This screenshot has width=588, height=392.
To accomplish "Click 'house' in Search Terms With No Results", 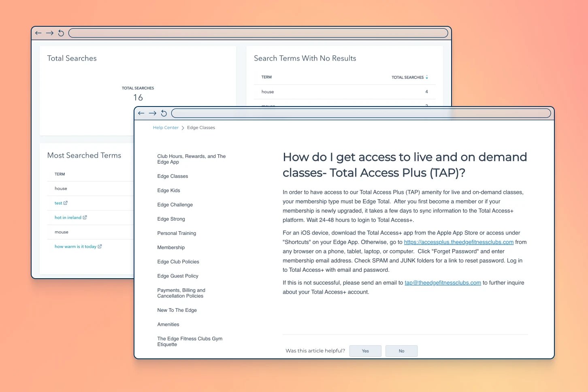I will pos(268,92).
